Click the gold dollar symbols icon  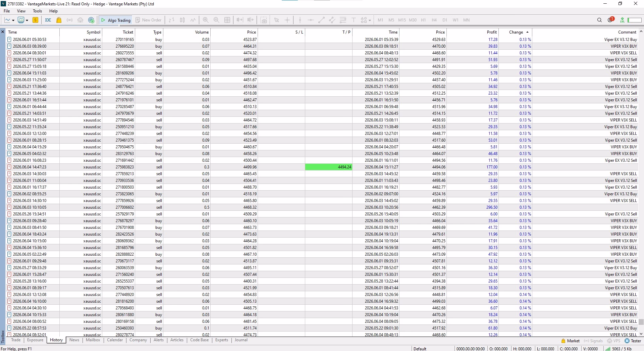click(35, 20)
